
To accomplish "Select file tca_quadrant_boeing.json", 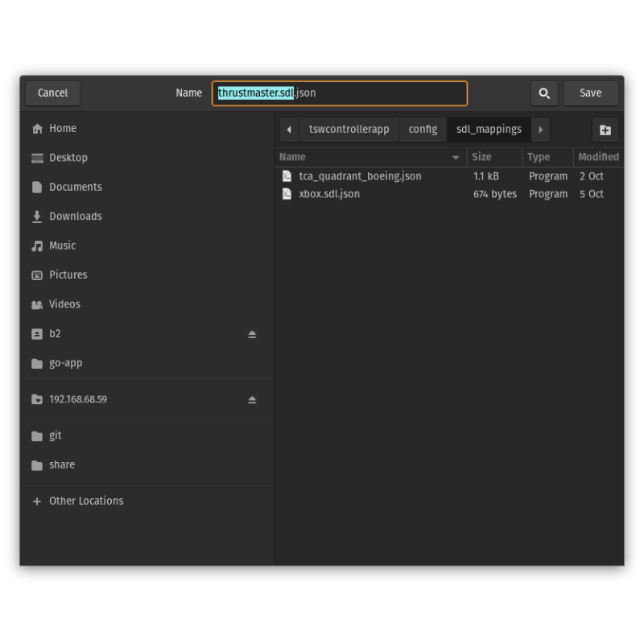I will 449,176.
